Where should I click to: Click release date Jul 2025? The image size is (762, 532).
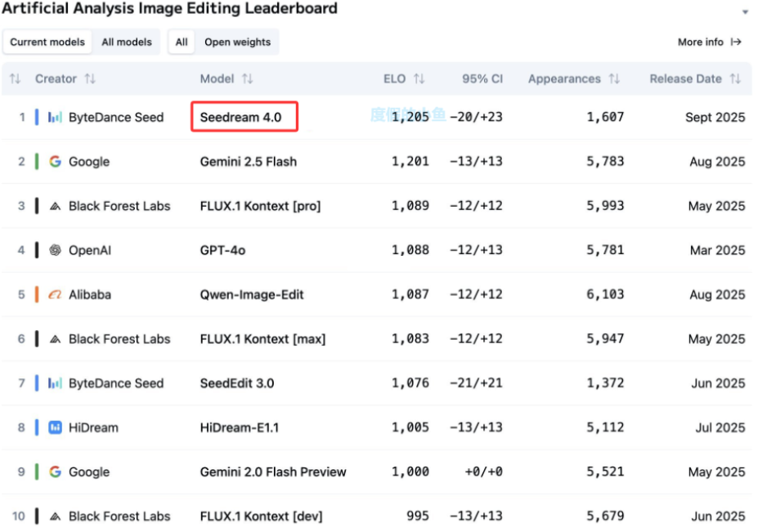[719, 427]
